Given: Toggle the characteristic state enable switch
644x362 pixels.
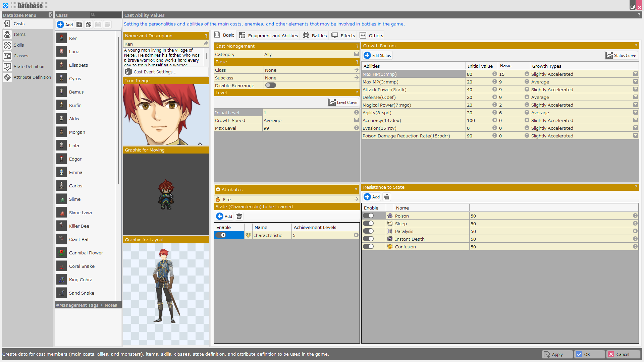Looking at the screenshot, I should 221,235.
